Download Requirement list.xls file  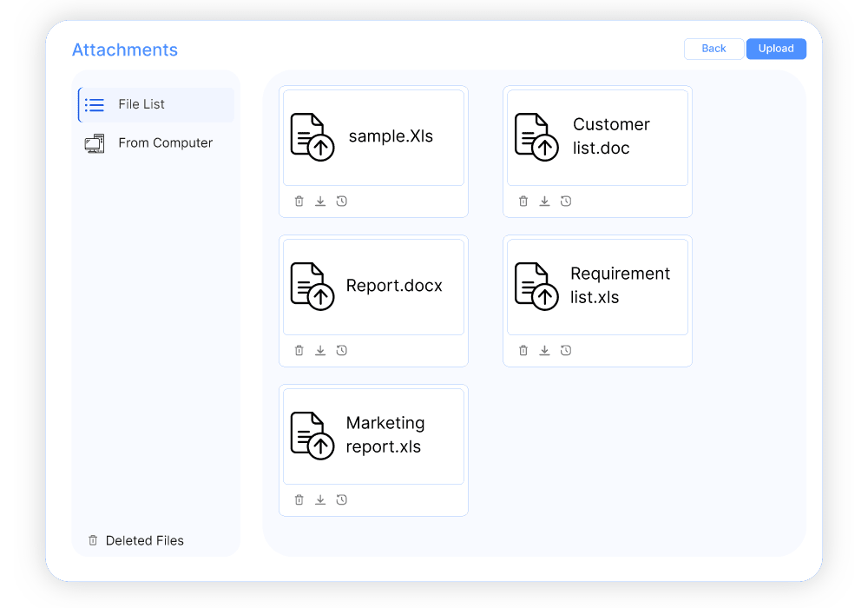point(544,351)
